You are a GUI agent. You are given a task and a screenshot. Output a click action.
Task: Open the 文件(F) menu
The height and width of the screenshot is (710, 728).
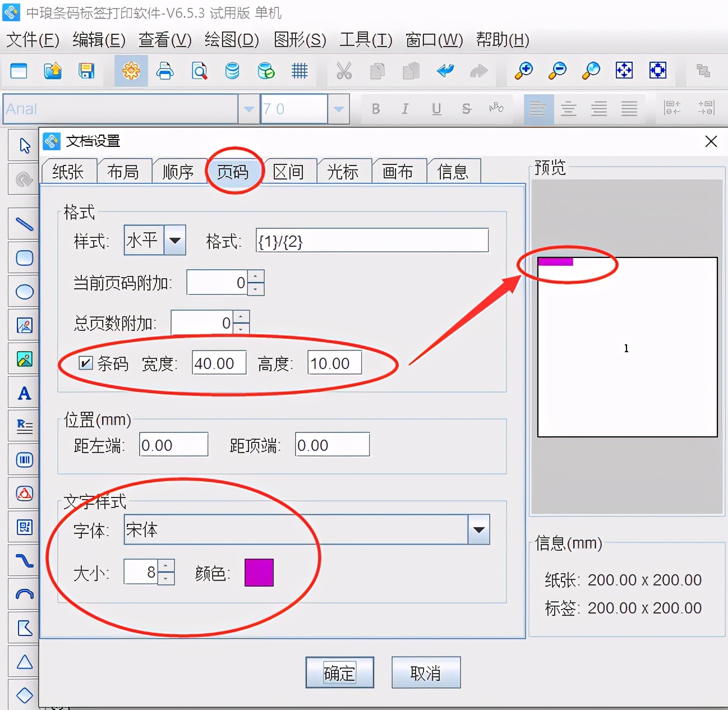click(33, 40)
